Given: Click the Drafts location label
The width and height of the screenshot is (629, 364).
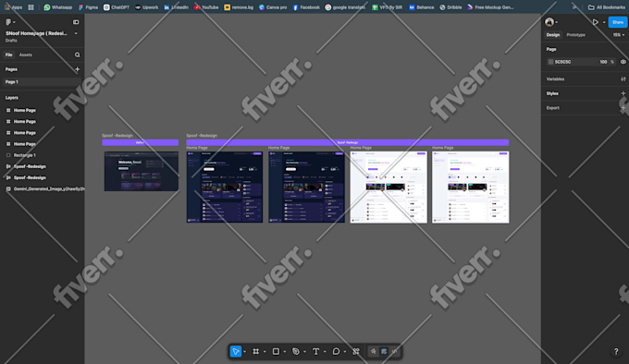Looking at the screenshot, I should pos(11,41).
